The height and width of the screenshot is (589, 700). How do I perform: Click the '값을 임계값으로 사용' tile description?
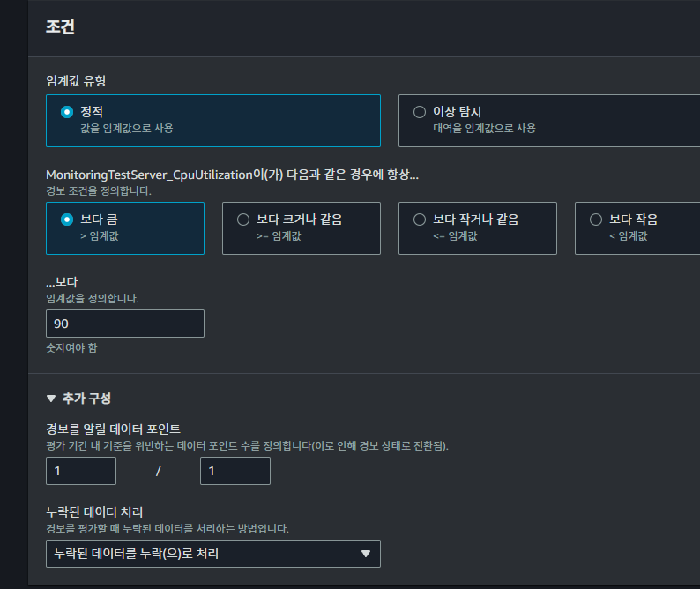click(x=127, y=128)
